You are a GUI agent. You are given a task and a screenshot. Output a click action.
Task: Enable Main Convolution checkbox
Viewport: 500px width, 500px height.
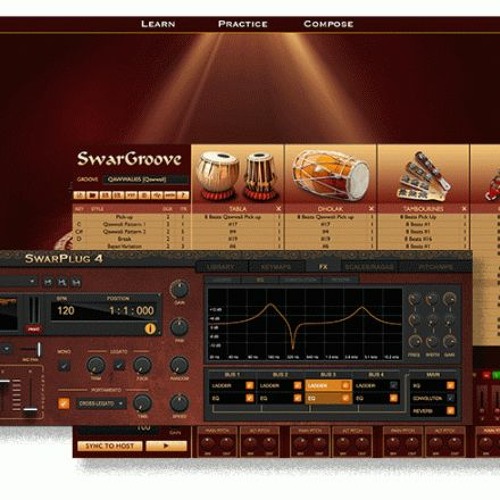click(x=451, y=398)
